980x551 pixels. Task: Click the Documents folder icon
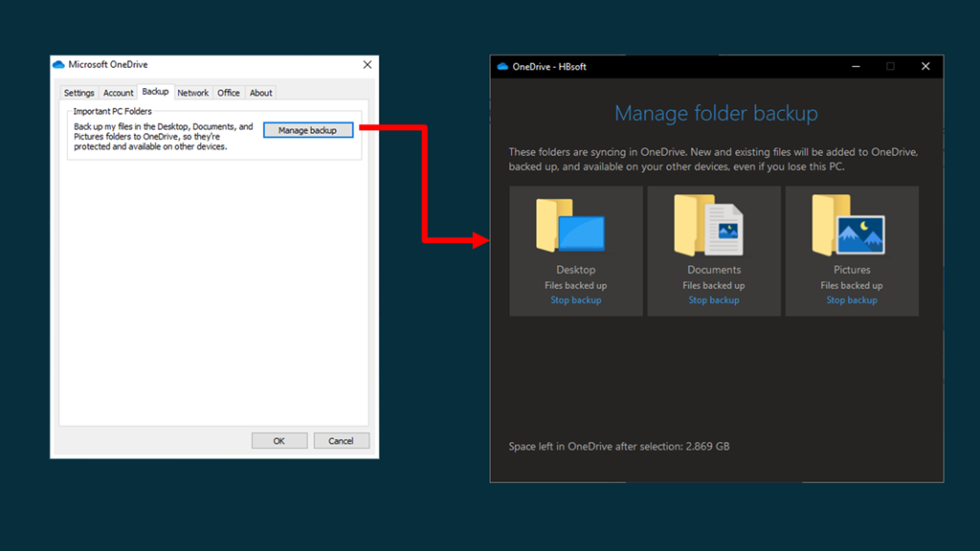[709, 225]
